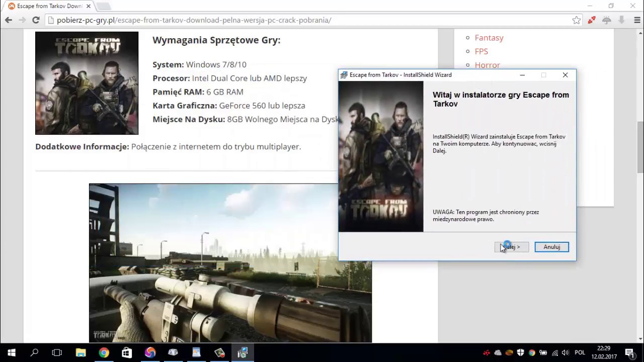Reload the page with refresh icon

pyautogui.click(x=36, y=20)
